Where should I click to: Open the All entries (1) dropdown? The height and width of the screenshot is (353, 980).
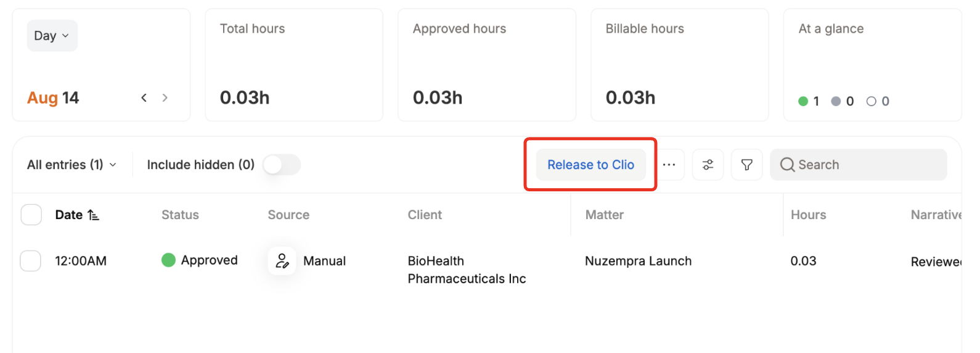pyautogui.click(x=71, y=165)
